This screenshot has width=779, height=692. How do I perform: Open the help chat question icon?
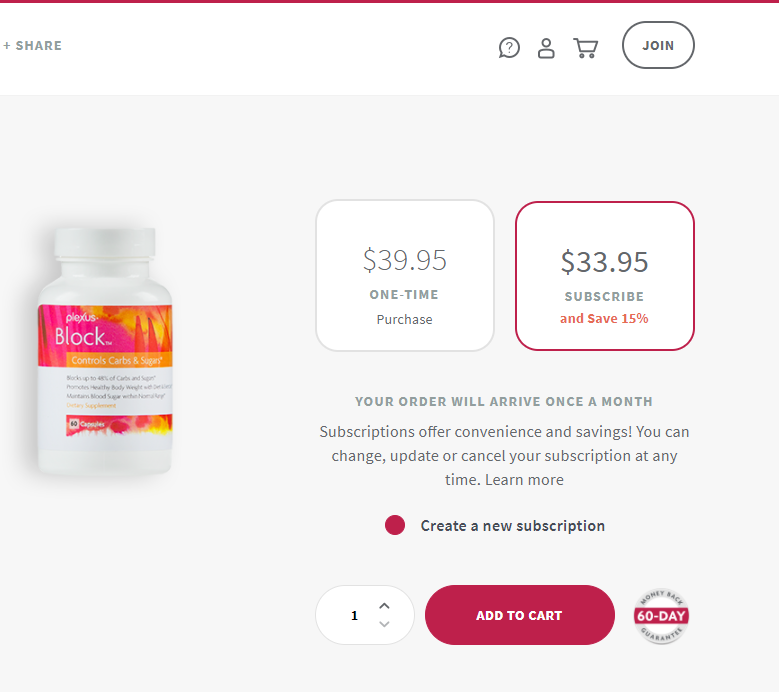(509, 48)
